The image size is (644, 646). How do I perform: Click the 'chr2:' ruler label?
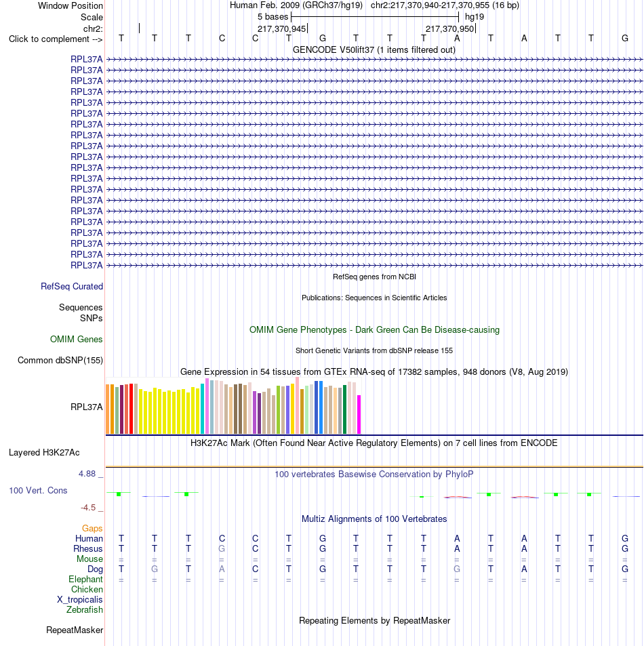click(x=93, y=29)
